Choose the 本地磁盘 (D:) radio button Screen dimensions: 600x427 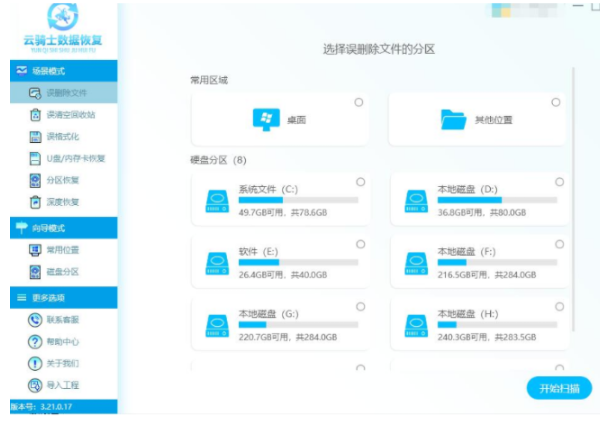pos(559,182)
